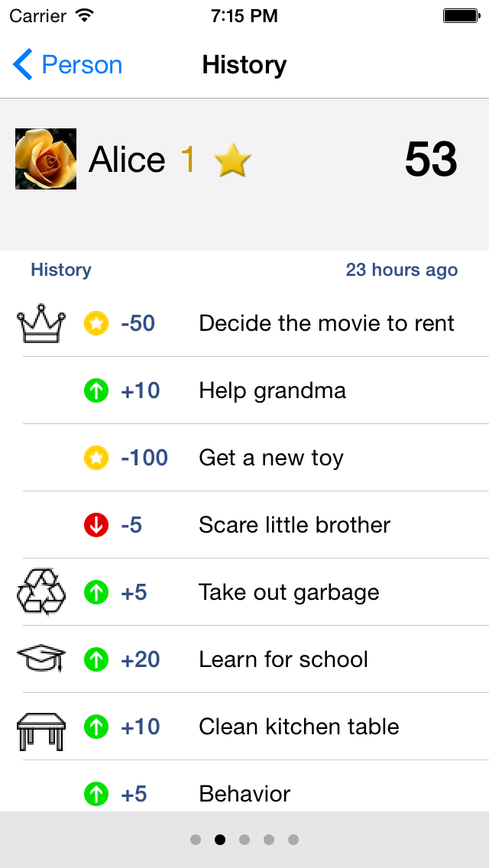Viewport: 489px width, 868px height.
Task: Tap the gold star next to Alice
Action: (232, 160)
